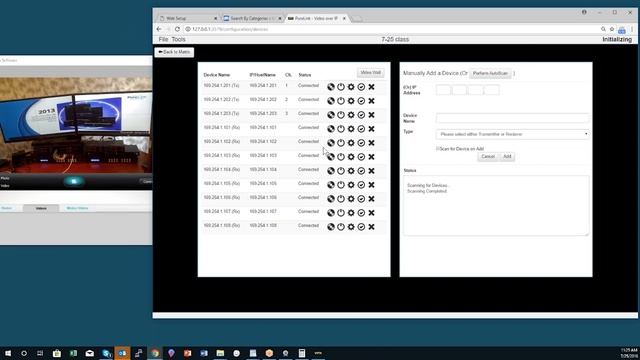Switch to the Web Setup browser tab
The height and width of the screenshot is (360, 640).
point(188,18)
